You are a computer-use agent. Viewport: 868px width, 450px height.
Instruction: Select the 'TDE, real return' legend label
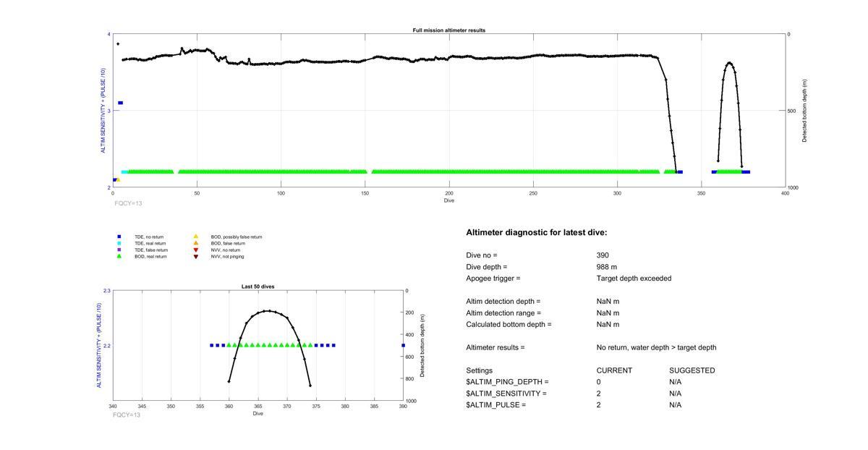pos(150,243)
